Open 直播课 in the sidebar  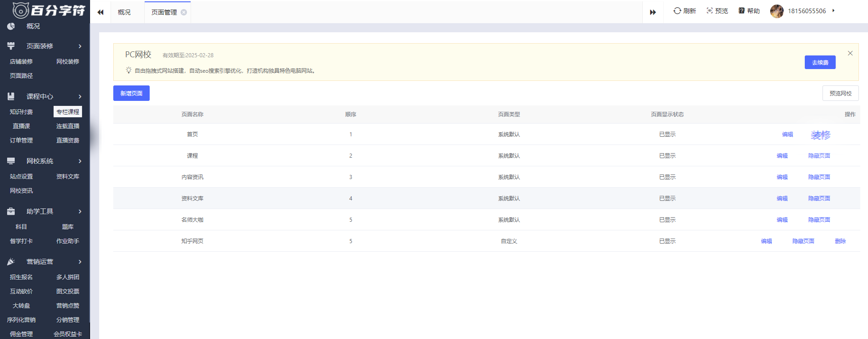(21, 126)
